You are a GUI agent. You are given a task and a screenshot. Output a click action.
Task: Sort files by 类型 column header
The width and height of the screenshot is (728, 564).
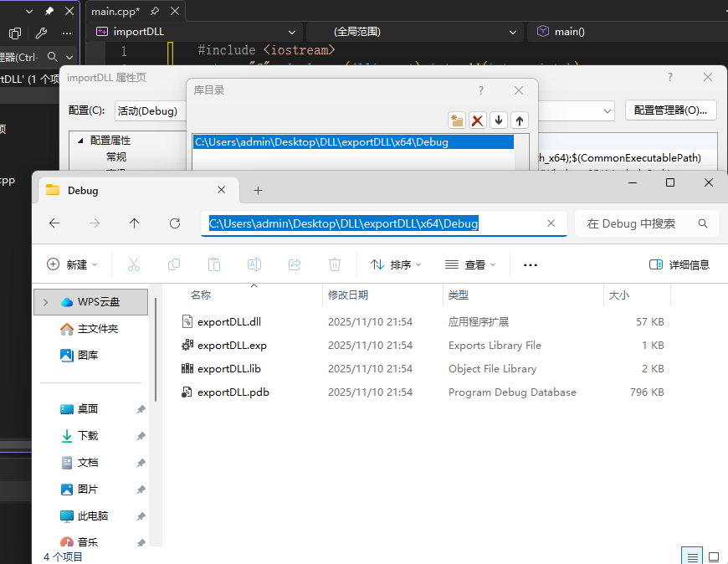[x=459, y=295]
